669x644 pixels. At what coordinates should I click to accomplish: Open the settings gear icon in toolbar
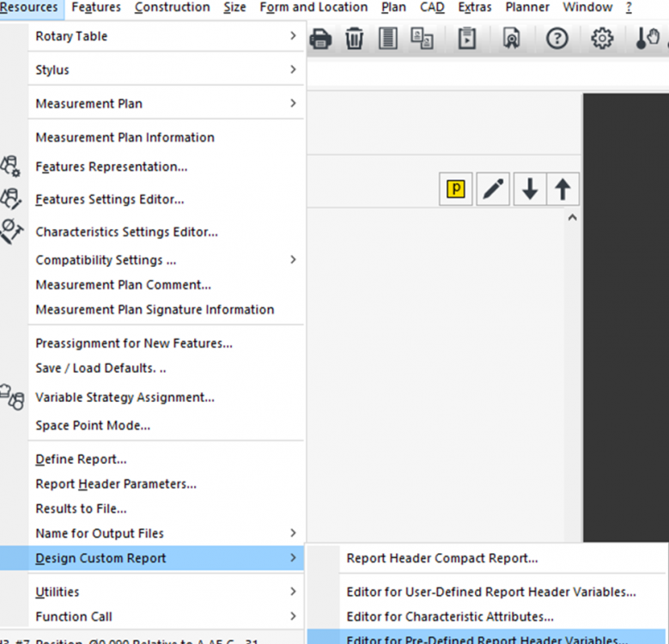(602, 39)
